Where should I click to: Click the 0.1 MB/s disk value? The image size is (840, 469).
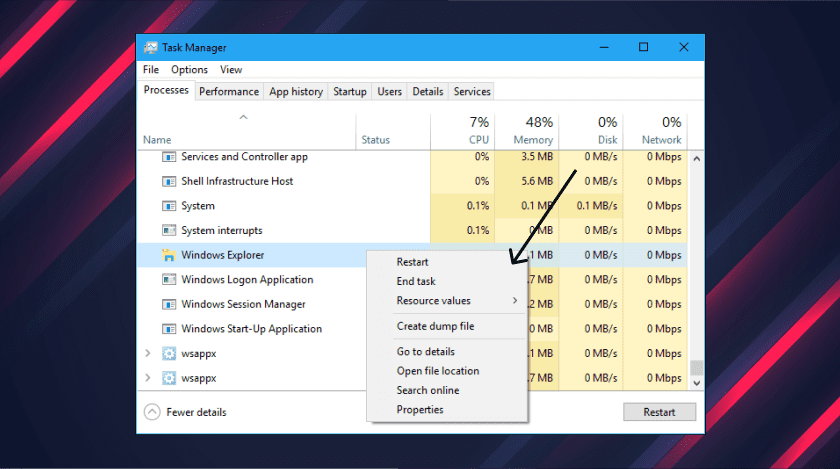point(597,206)
